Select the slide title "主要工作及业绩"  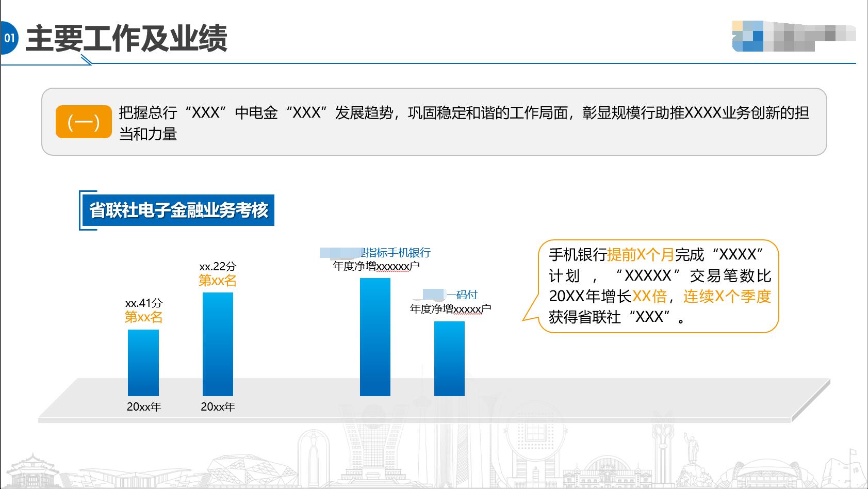point(126,39)
